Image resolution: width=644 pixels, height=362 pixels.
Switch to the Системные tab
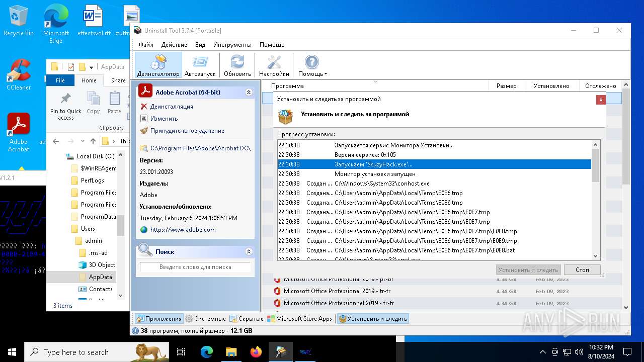point(205,319)
